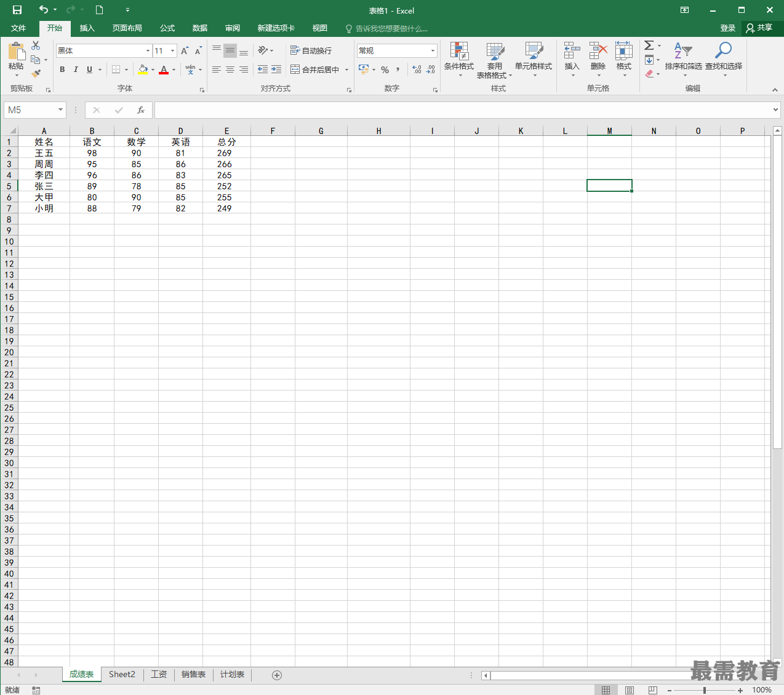The width and height of the screenshot is (784, 695).
Task: Open the font size 11 dropdown
Action: (173, 50)
